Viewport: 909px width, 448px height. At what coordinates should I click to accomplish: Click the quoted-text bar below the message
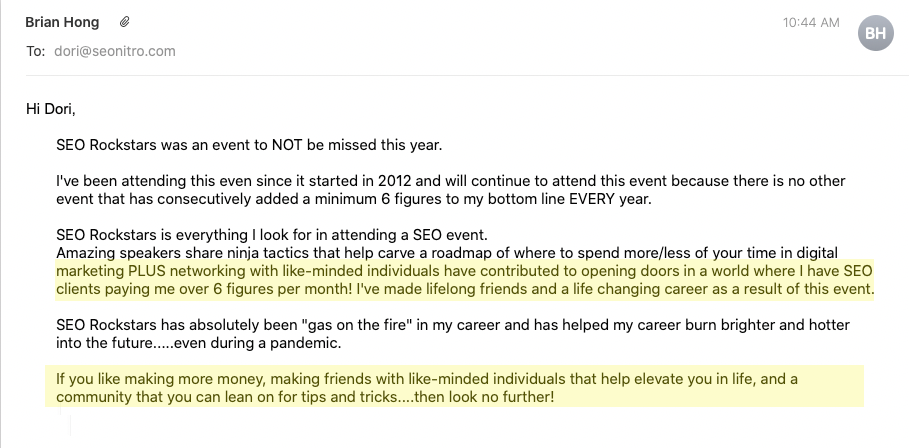tap(71, 425)
